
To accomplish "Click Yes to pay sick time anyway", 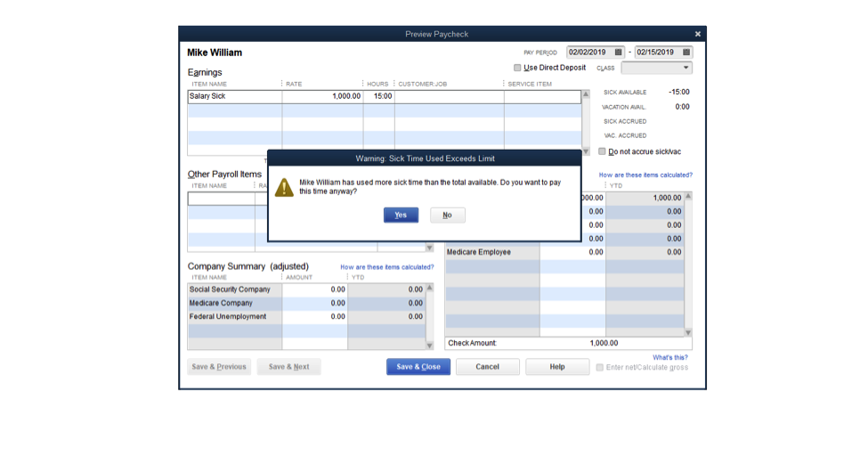I will pos(401,215).
